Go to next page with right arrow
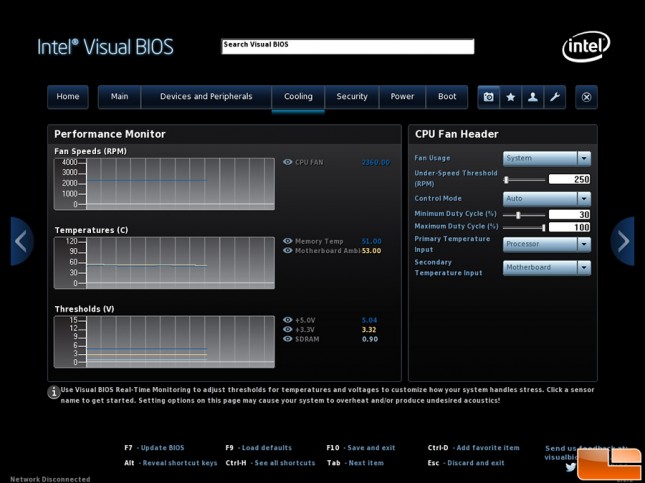Viewport: 645px width, 483px height. pos(623,241)
